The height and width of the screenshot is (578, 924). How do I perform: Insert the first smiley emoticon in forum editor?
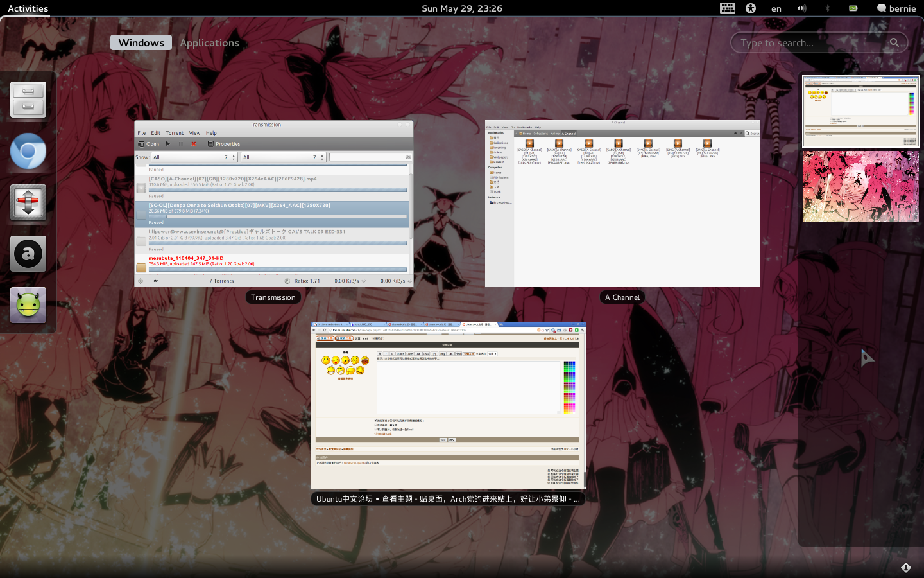point(326,360)
